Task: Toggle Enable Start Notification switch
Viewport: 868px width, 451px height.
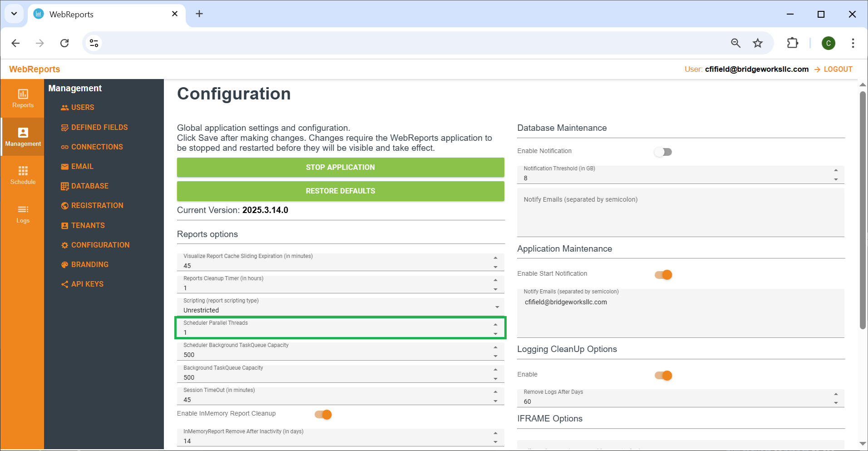Action: pyautogui.click(x=663, y=275)
